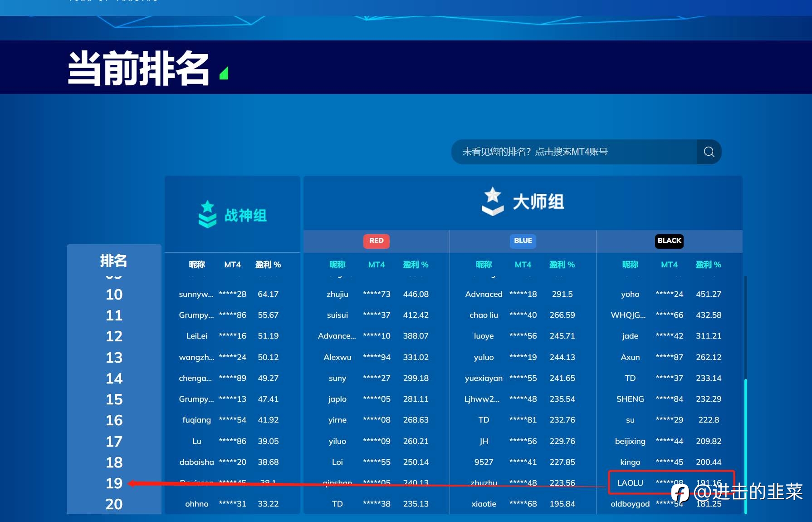Viewport: 812px width, 522px height.
Task: Click SHENG in the BLACK column
Action: tap(630, 399)
